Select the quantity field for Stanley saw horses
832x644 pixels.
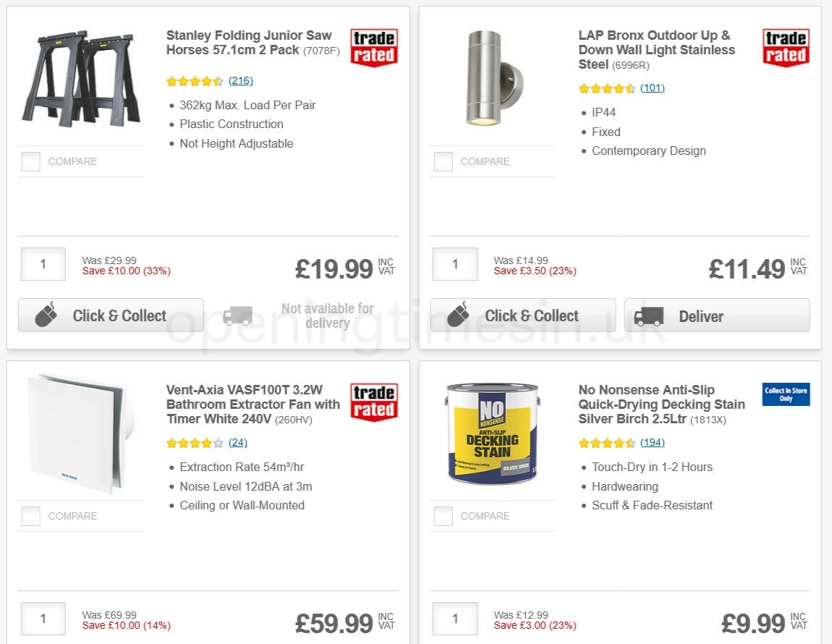(x=43, y=264)
